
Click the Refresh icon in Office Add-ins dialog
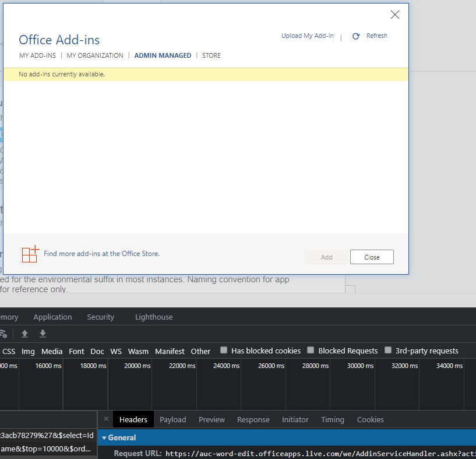click(x=356, y=36)
